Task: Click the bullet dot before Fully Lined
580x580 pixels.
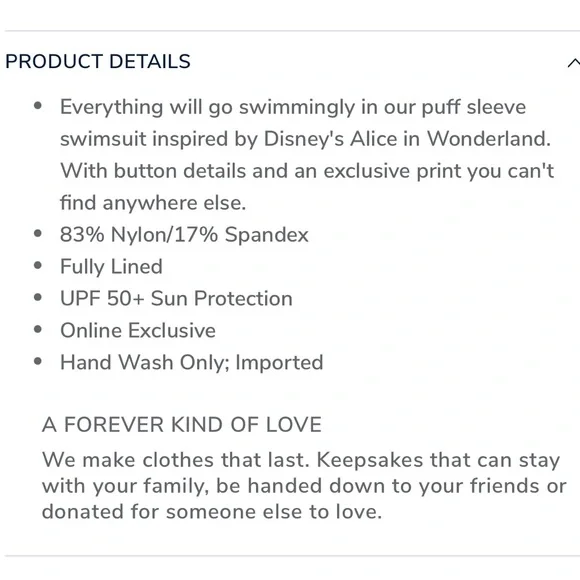Action: (x=38, y=265)
